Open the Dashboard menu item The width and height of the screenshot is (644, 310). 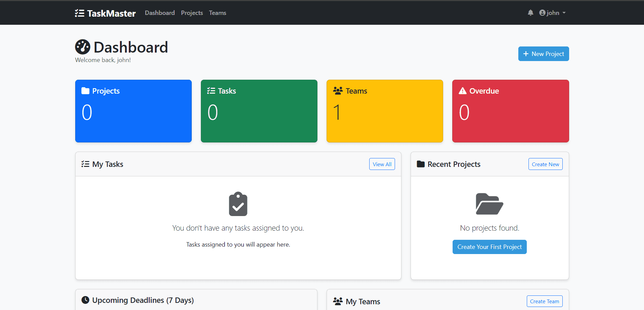160,13
